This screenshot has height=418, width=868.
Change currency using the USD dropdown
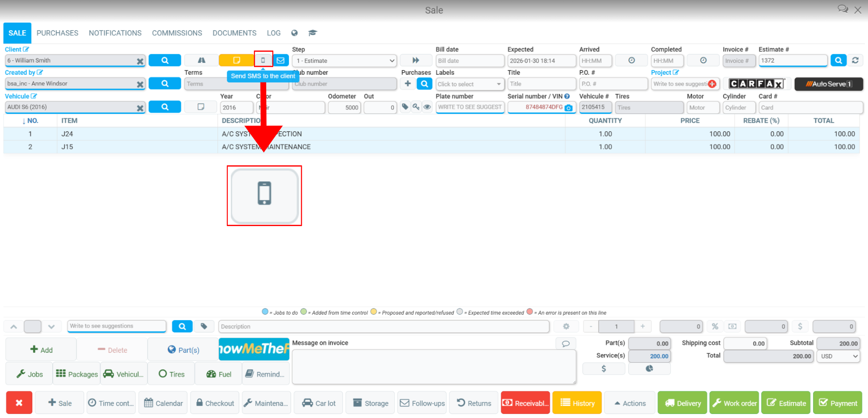(838, 356)
